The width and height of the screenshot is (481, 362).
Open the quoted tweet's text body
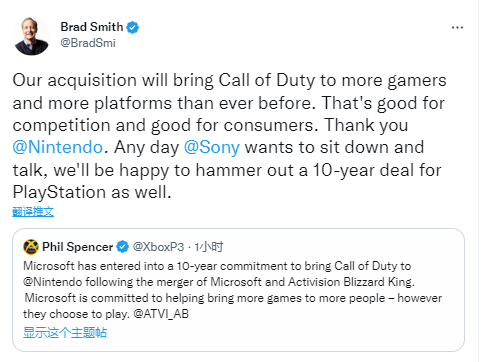232,290
